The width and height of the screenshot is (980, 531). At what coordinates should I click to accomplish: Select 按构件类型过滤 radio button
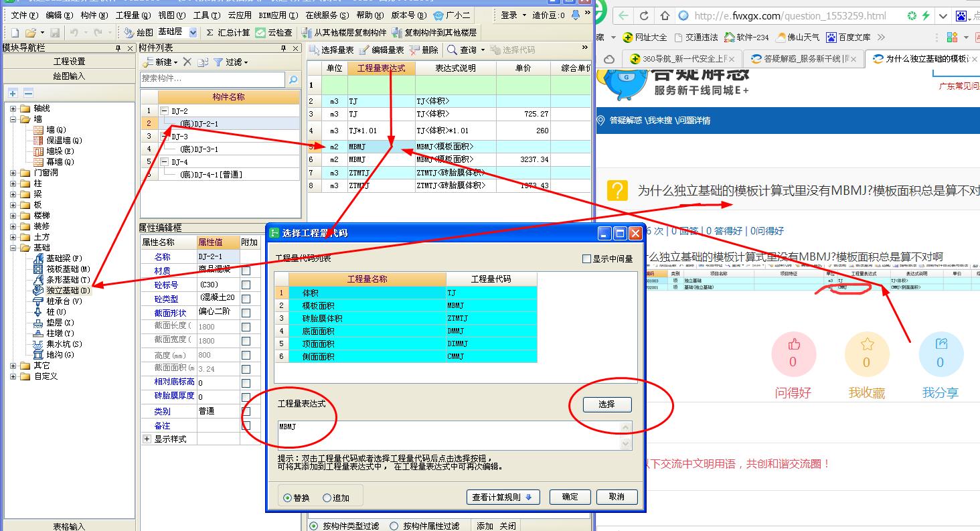[313, 526]
